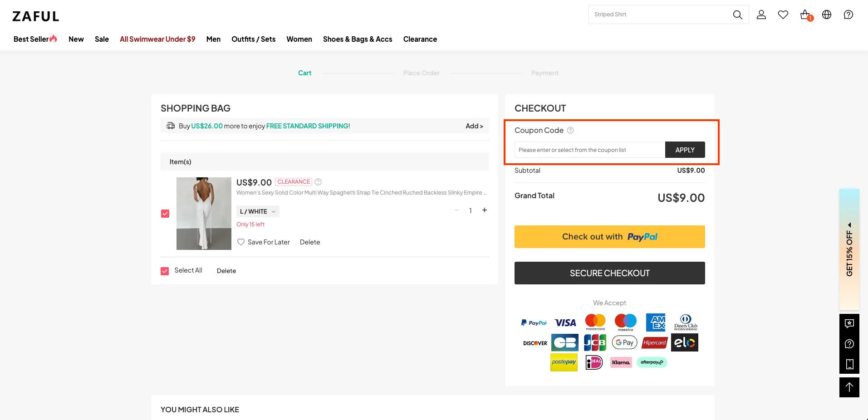Click the search magnifier icon

tap(737, 15)
